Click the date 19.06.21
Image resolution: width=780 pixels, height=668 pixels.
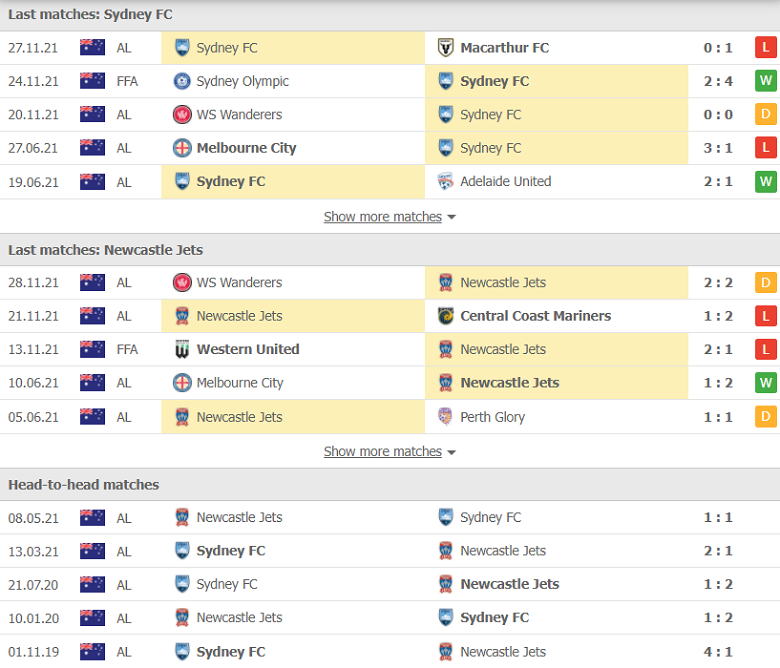(33, 182)
